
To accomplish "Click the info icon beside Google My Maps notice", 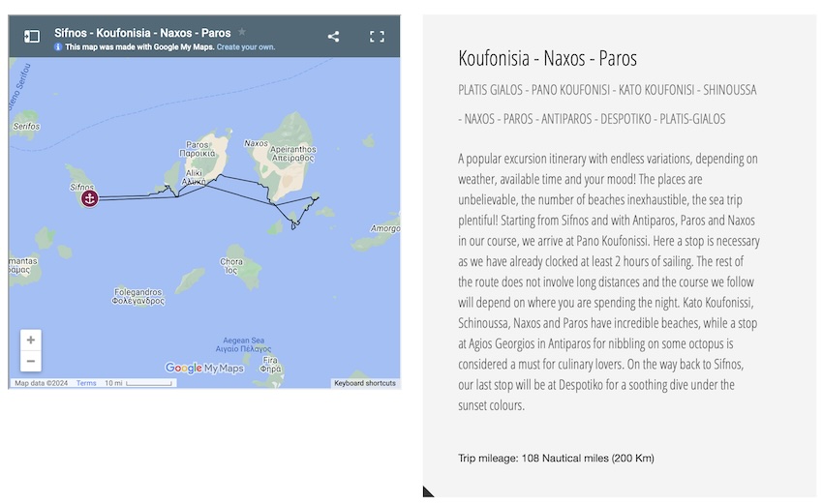I will (58, 46).
